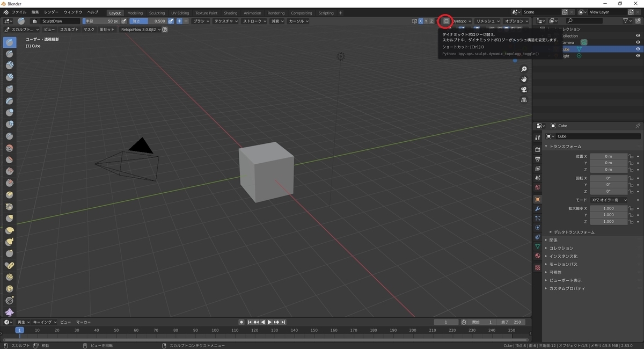Open the Modifiers wrench tab

click(x=537, y=208)
